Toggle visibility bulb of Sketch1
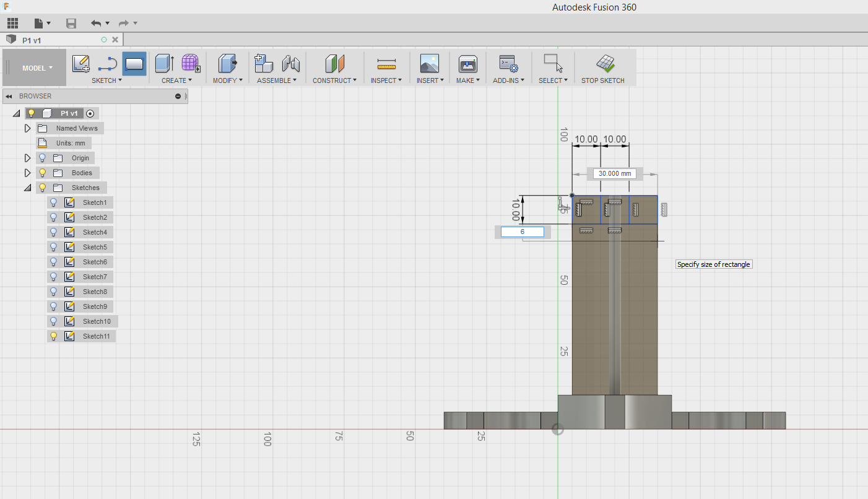This screenshot has height=499, width=868. click(53, 202)
